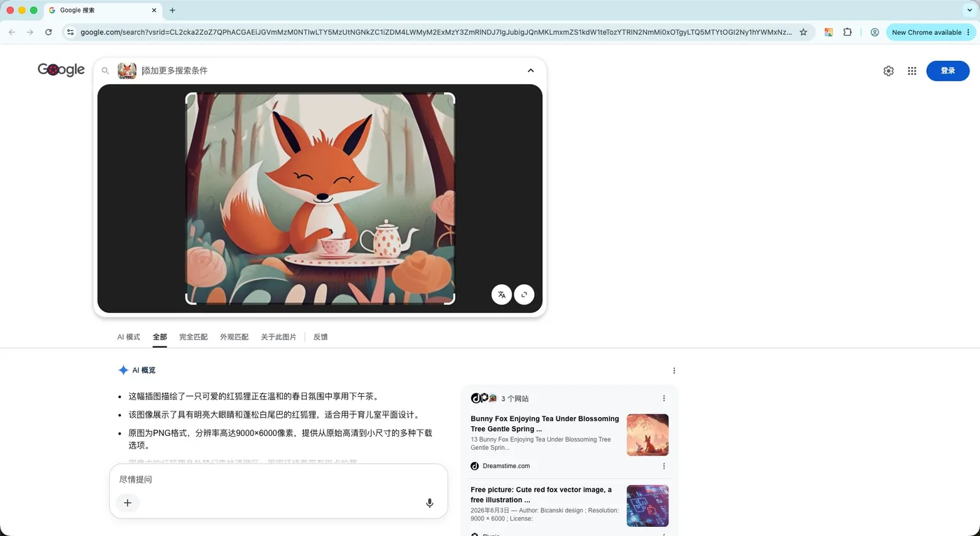
Task: Click the Dreamstime result thumbnail
Action: [x=647, y=435]
